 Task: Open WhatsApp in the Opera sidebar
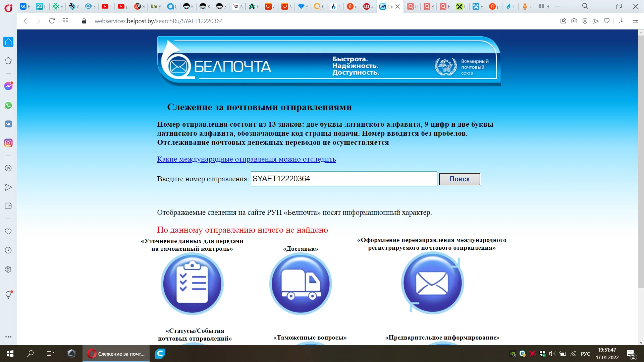tap(8, 105)
